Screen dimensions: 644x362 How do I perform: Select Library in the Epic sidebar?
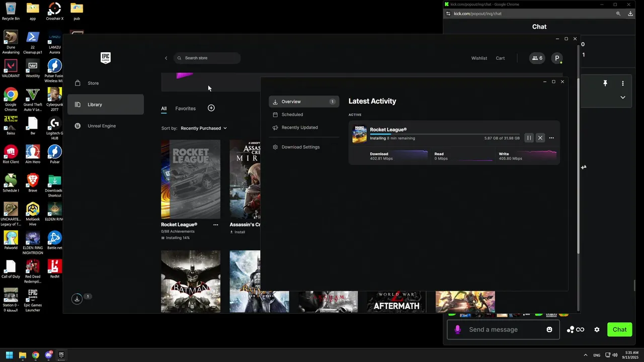pyautogui.click(x=106, y=105)
